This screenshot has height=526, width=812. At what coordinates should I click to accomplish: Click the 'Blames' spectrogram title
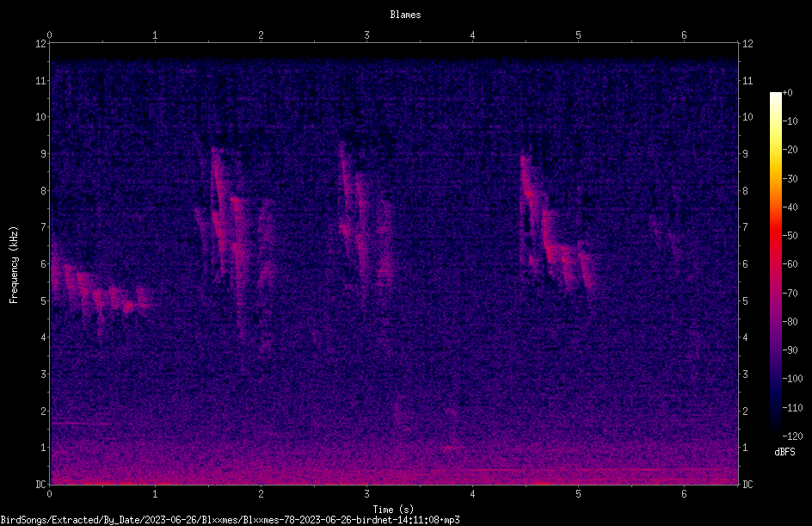tap(405, 15)
